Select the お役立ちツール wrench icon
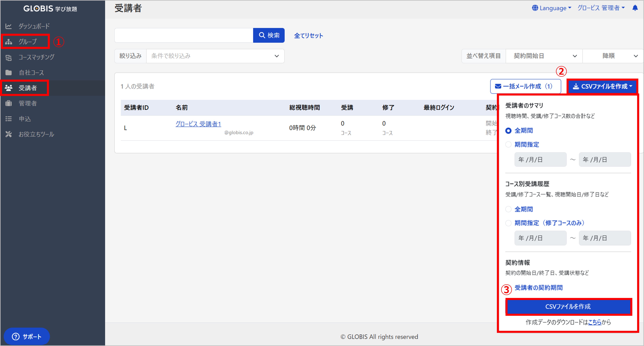Viewport: 644px width, 346px height. pos(8,134)
